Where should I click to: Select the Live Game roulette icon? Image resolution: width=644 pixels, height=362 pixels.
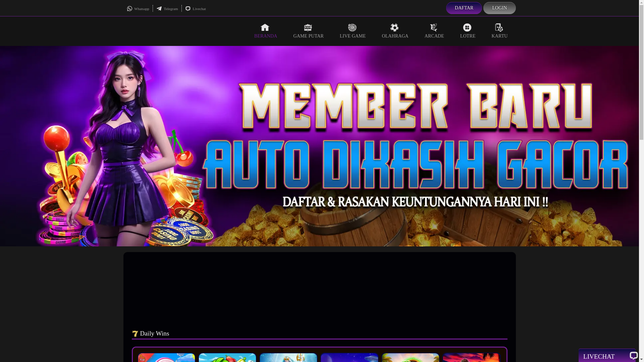(352, 27)
